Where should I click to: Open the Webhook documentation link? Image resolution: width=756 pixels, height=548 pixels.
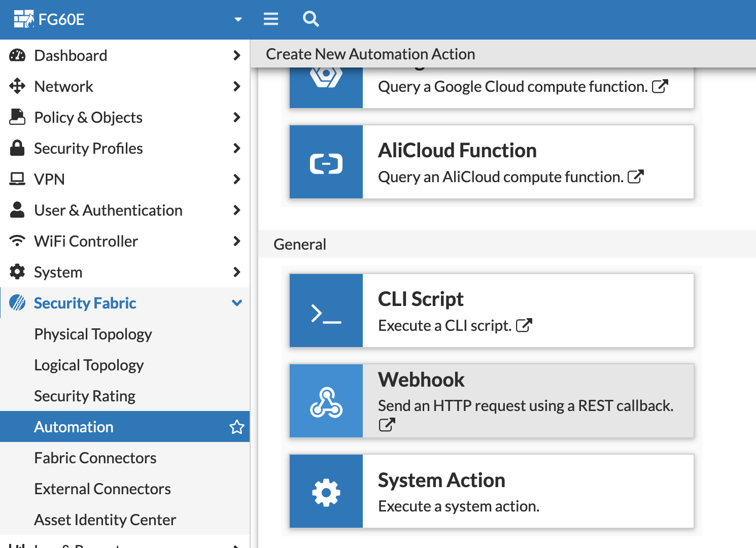(x=386, y=424)
